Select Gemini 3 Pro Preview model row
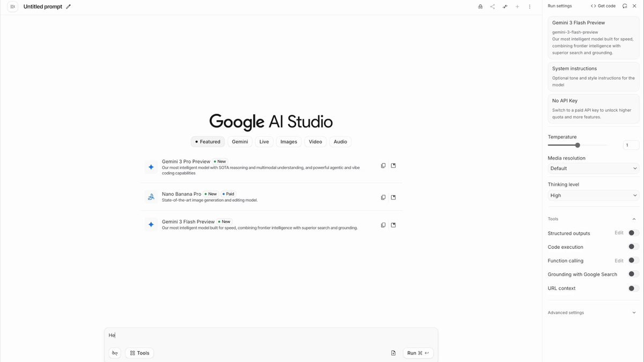 tap(271, 167)
